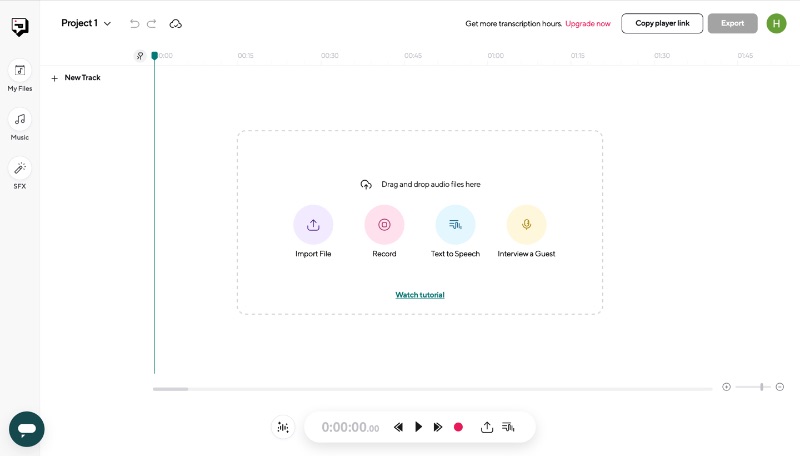The height and width of the screenshot is (456, 800).
Task: Click the upload icon in playback bar
Action: pos(487,427)
